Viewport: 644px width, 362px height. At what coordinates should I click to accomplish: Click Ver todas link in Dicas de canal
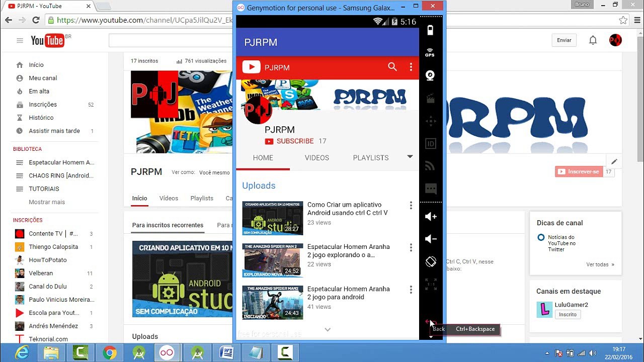tap(600, 264)
